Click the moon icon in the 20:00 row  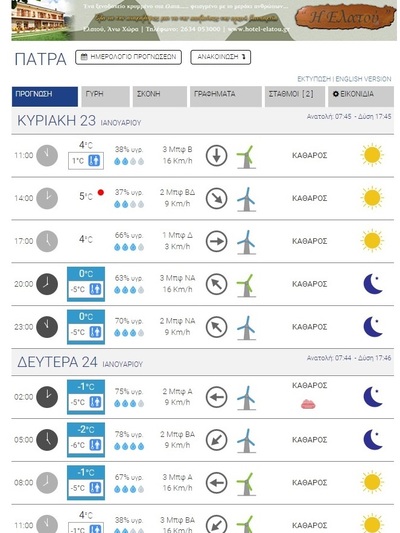[x=373, y=284]
